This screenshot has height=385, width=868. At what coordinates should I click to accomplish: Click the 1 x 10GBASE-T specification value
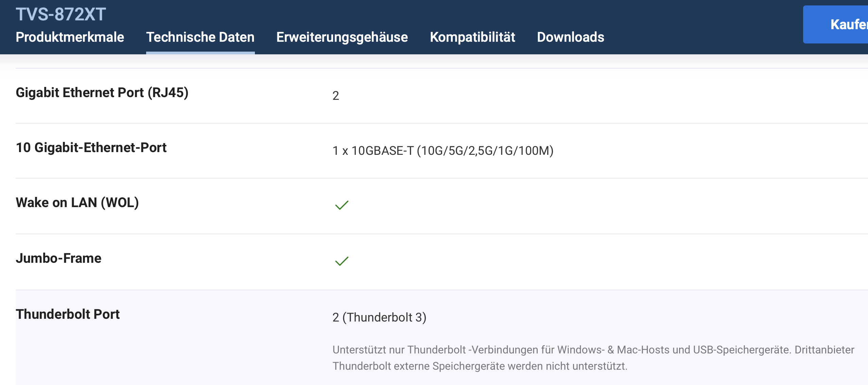click(x=443, y=151)
